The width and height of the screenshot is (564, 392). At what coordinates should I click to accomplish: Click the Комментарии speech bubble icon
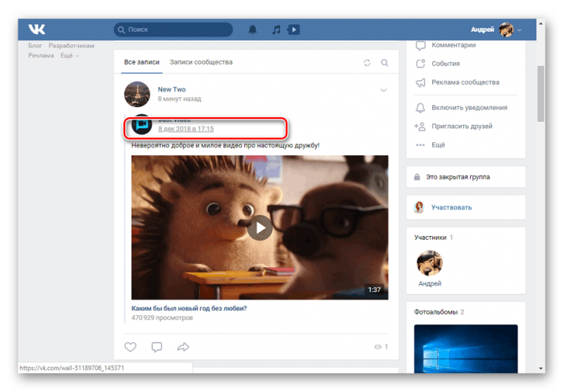420,45
